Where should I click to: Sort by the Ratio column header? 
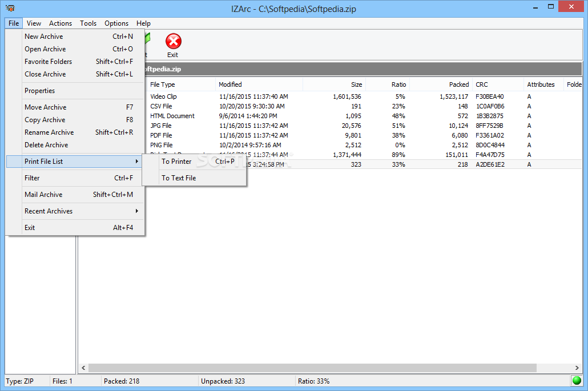[x=388, y=84]
